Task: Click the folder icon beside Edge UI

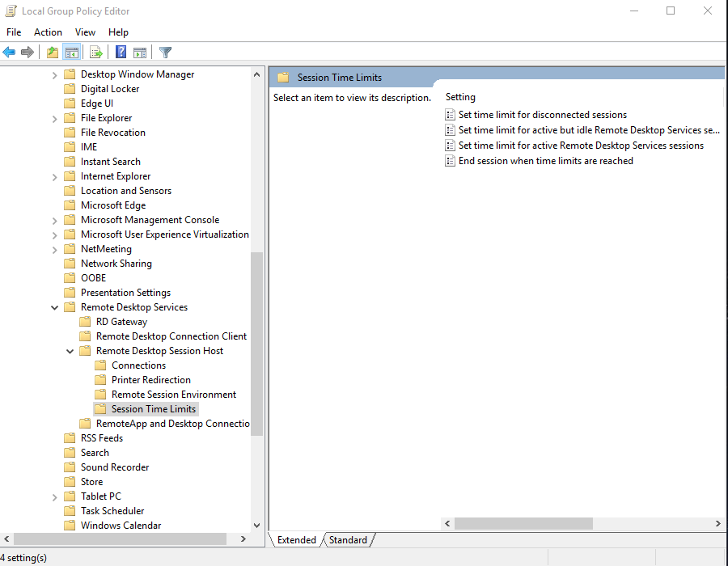Action: point(70,103)
